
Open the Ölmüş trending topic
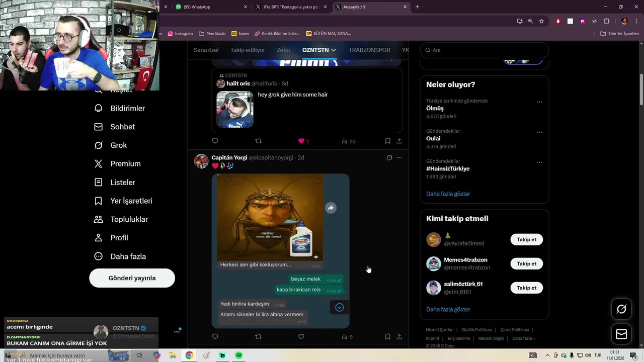point(435,108)
